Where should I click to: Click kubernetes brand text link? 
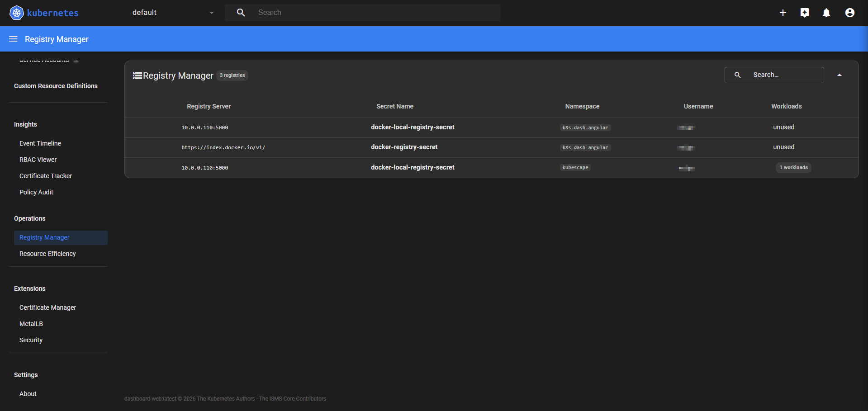tap(52, 13)
